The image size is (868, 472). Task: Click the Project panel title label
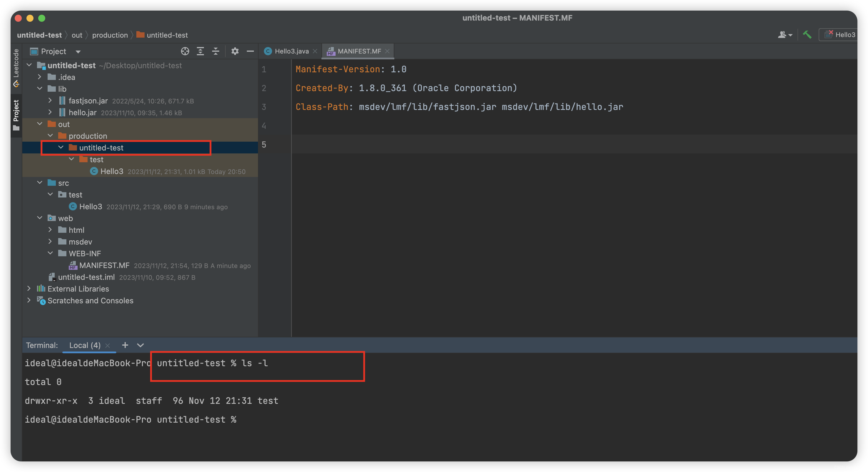pos(53,51)
